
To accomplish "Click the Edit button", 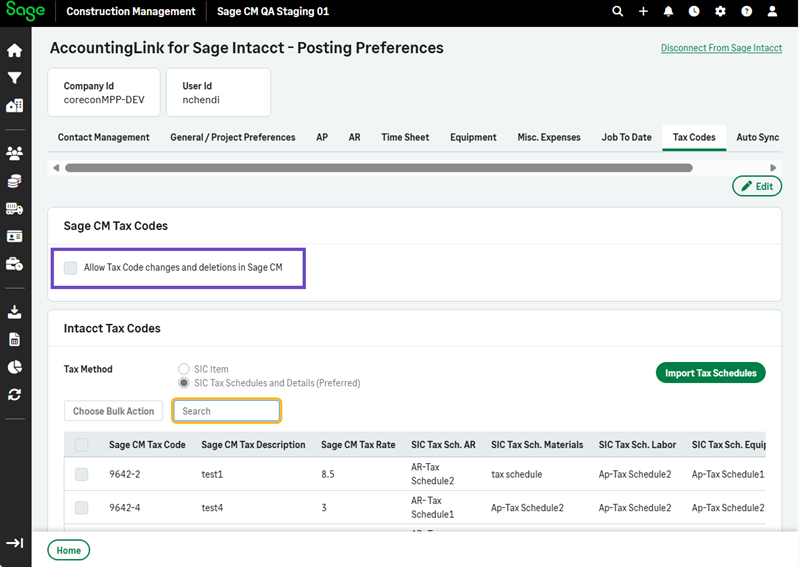I will coord(757,186).
